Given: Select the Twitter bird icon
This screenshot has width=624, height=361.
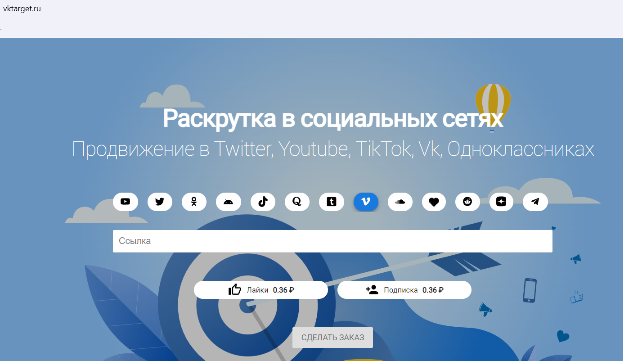Looking at the screenshot, I should tap(160, 202).
